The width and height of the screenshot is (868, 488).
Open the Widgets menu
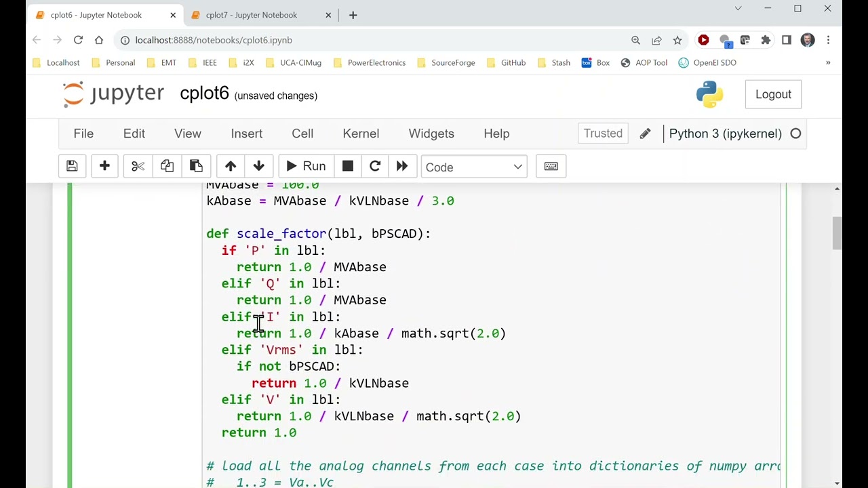coord(431,134)
